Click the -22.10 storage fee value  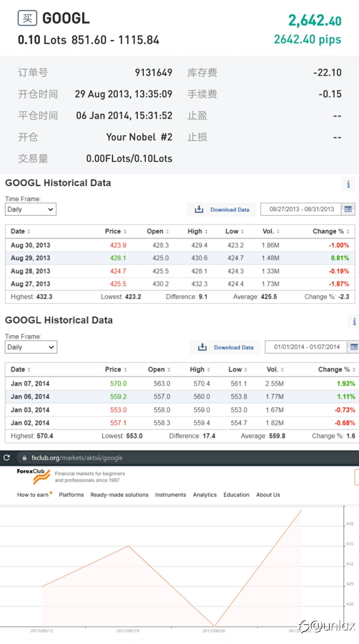tap(327, 72)
